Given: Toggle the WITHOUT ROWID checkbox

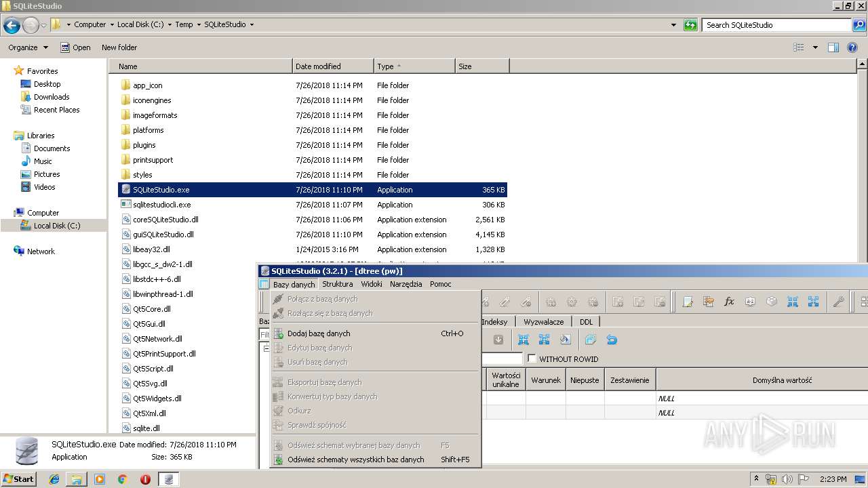Looking at the screenshot, I should (532, 359).
